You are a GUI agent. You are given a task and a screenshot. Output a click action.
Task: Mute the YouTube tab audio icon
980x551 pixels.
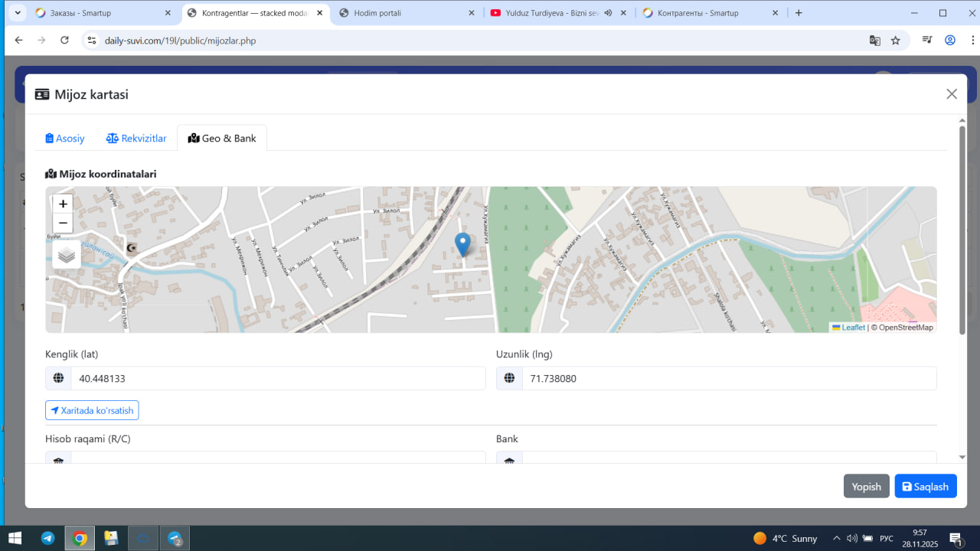608,13
